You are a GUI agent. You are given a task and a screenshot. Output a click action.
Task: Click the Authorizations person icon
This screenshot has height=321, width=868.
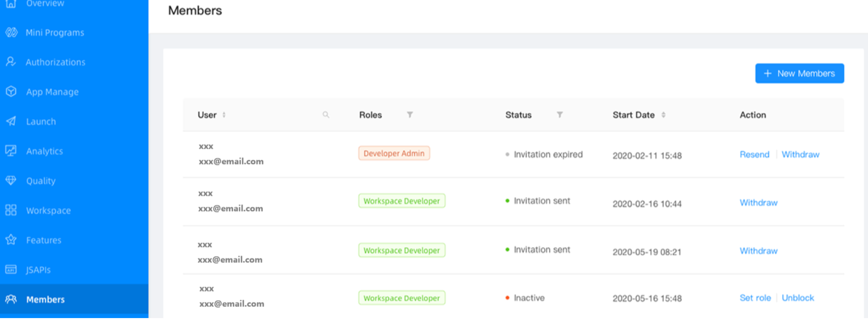[x=11, y=62]
